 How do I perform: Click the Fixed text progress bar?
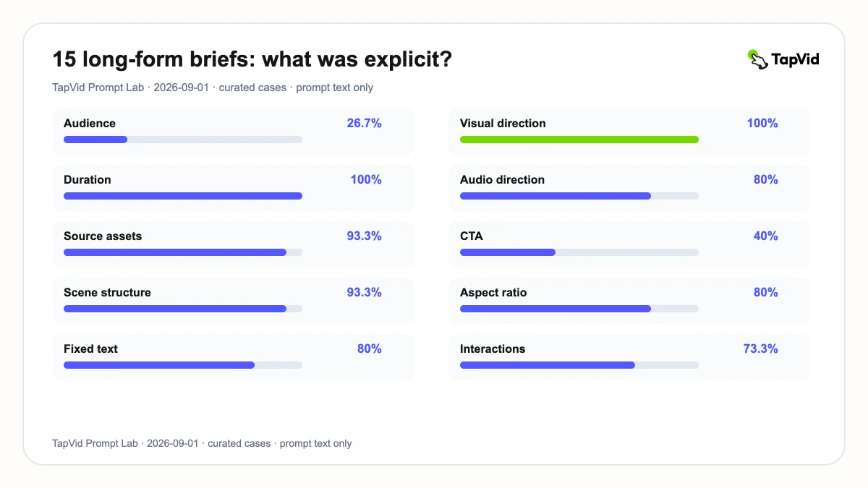183,365
